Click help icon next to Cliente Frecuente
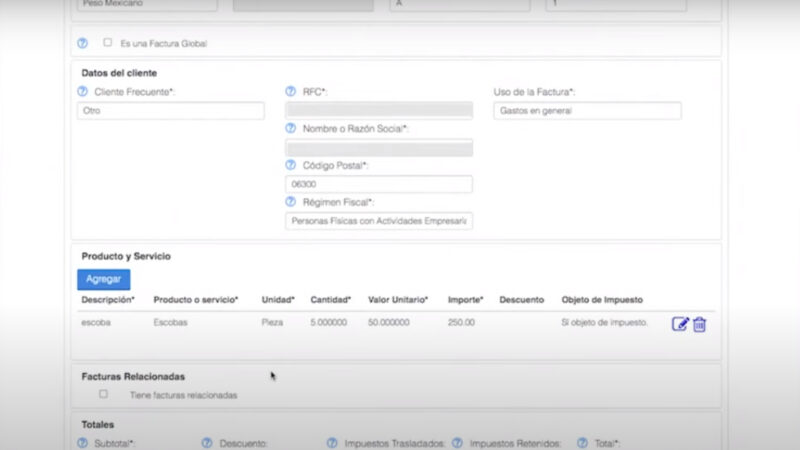The width and height of the screenshot is (800, 450). pyautogui.click(x=83, y=92)
